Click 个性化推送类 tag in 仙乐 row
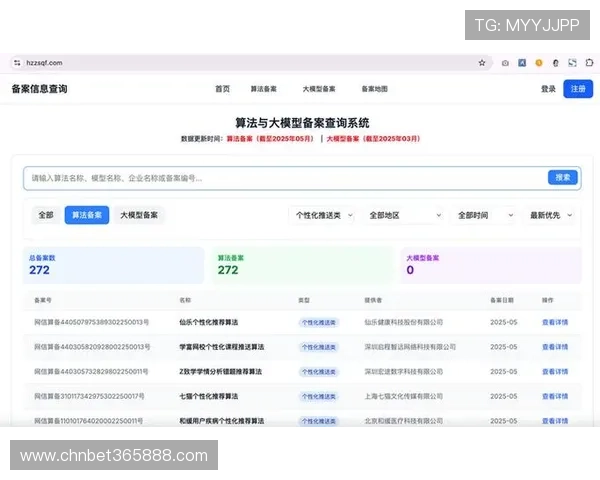The image size is (600, 480). tap(318, 323)
